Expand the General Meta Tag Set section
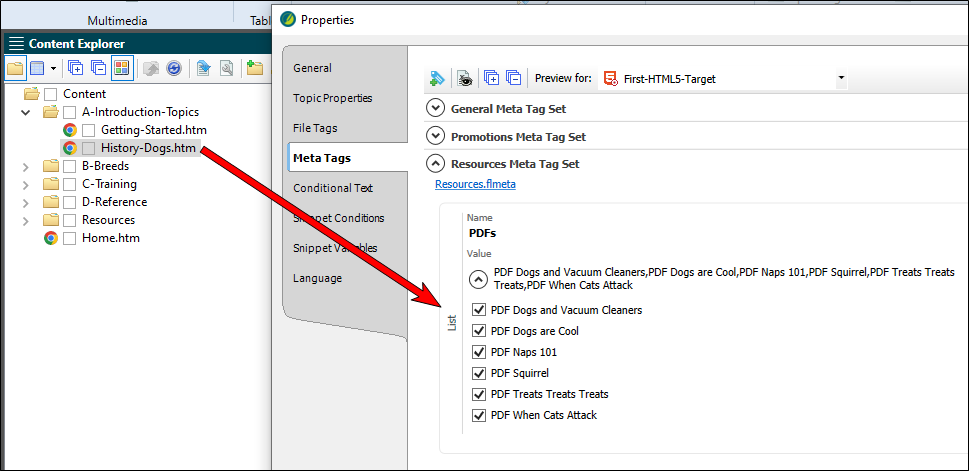The width and height of the screenshot is (969, 471). tap(436, 109)
